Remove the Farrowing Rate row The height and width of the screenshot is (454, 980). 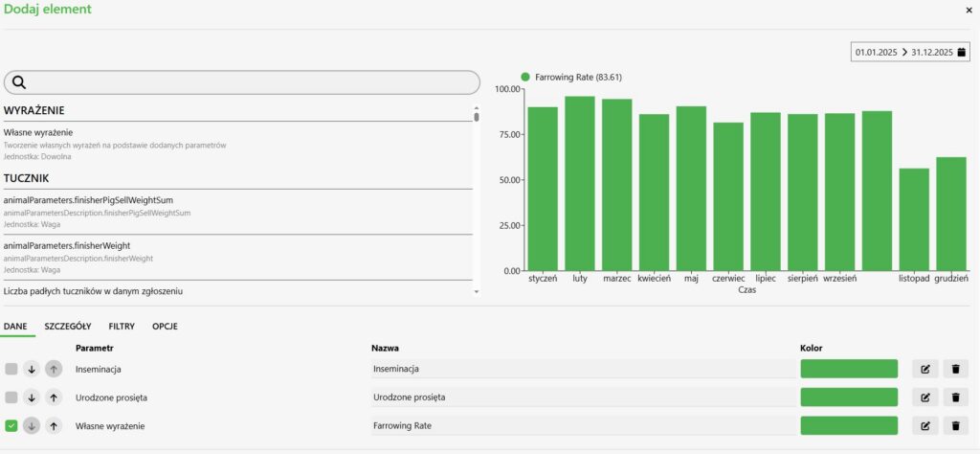[955, 425]
